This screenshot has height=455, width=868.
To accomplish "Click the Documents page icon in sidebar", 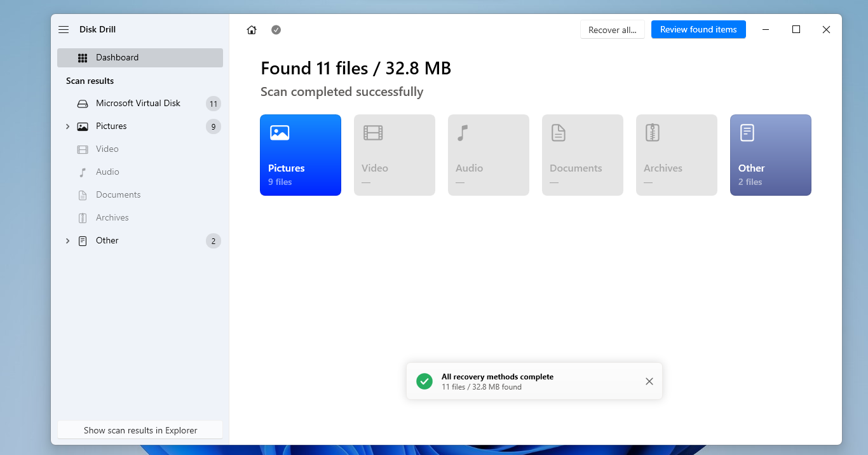I will [x=83, y=195].
